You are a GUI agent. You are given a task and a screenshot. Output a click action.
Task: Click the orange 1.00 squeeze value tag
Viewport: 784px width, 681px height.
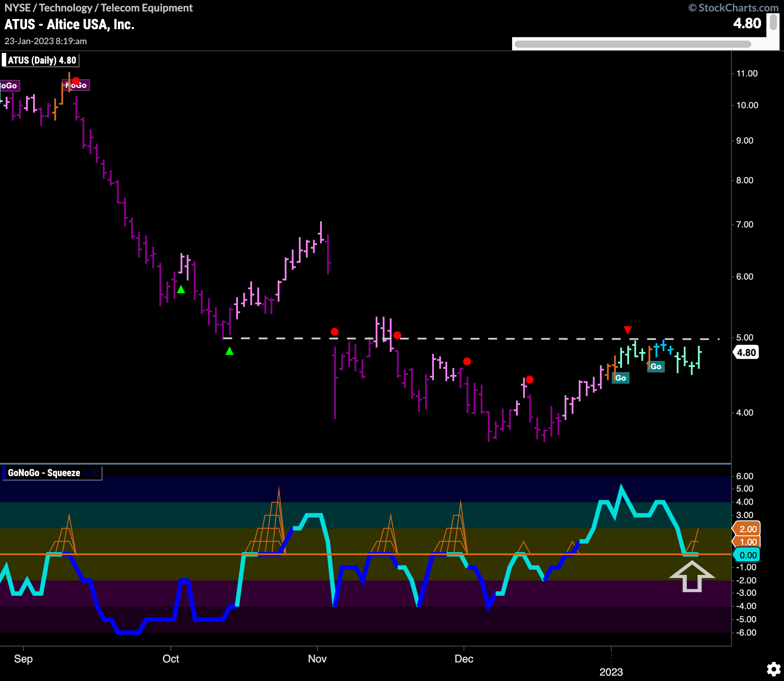click(x=747, y=542)
